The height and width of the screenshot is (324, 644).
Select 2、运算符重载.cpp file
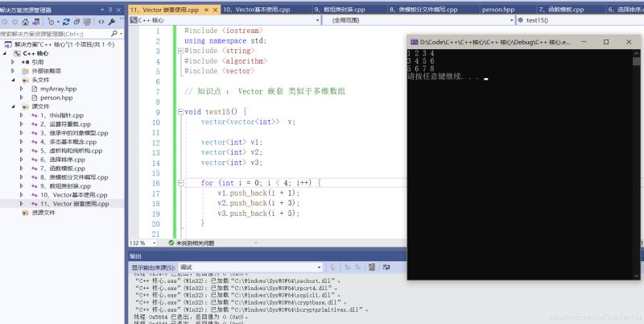(x=66, y=124)
